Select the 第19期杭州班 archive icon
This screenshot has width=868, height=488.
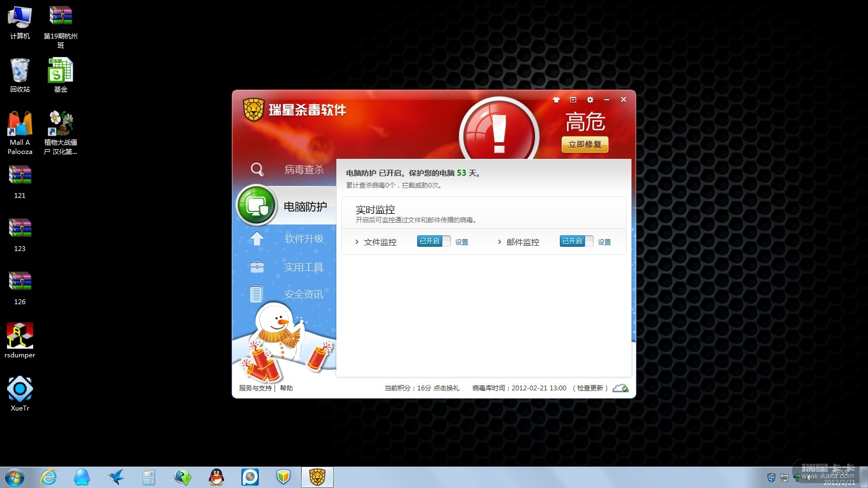(x=61, y=27)
